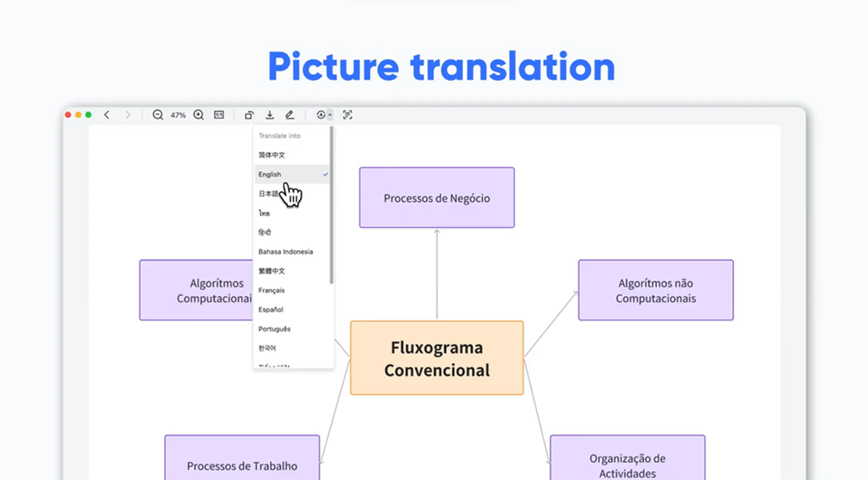Screen dimensions: 868x480
Task: Click the zoom in magnifier icon
Action: (199, 115)
